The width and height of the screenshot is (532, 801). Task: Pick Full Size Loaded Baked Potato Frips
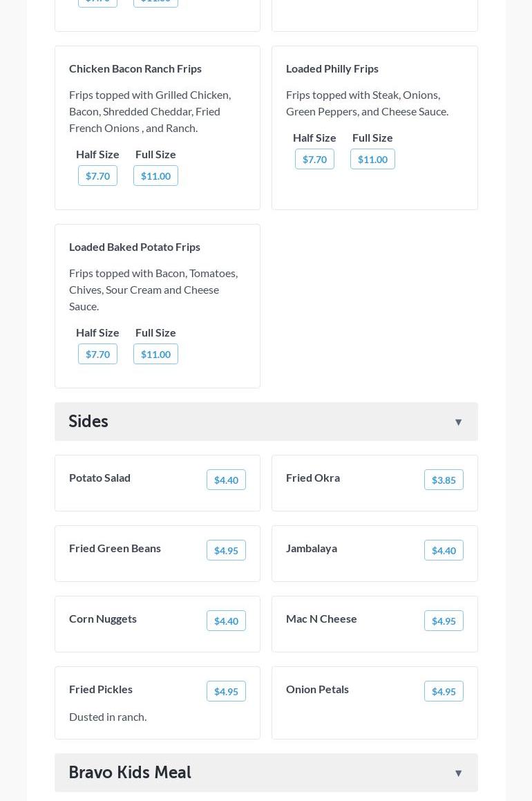pos(155,355)
